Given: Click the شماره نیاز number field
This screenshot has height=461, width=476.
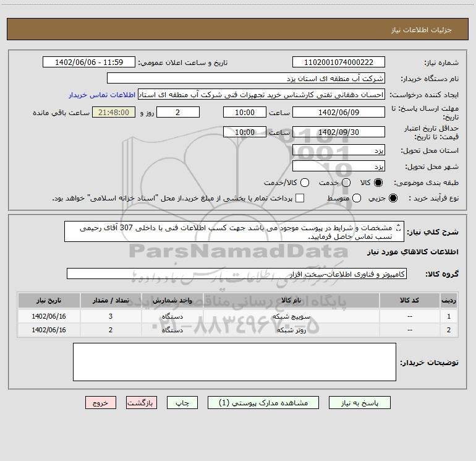Looking at the screenshot, I should 339,62.
